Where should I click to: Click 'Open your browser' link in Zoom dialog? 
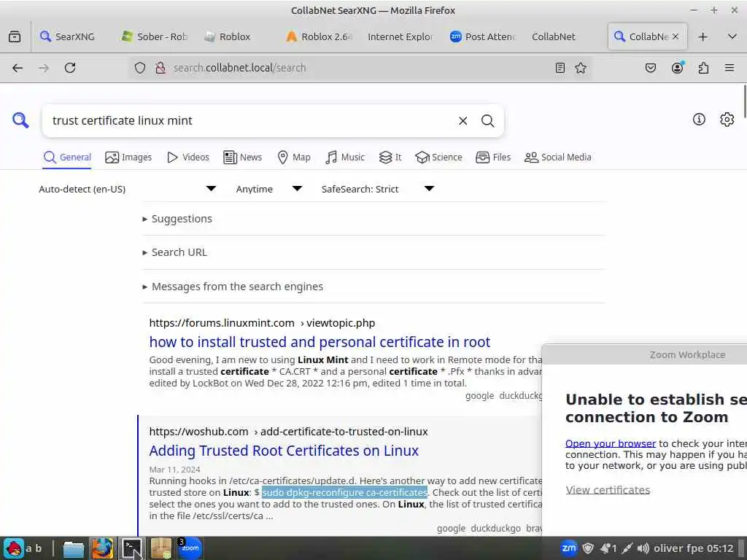tap(611, 443)
